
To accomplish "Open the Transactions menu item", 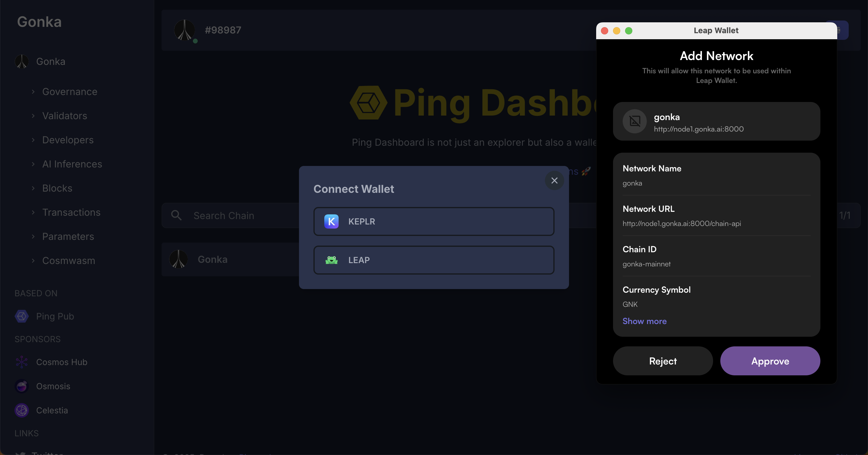I will pos(71,212).
